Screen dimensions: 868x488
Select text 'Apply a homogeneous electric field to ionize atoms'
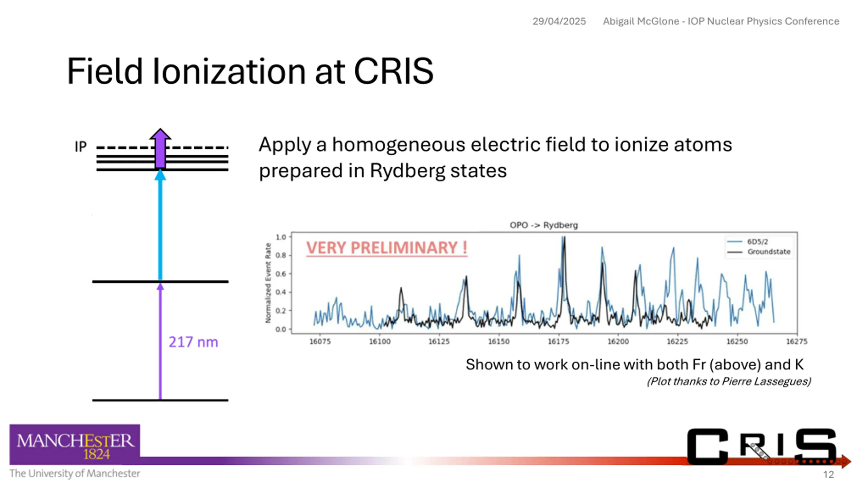tap(495, 145)
